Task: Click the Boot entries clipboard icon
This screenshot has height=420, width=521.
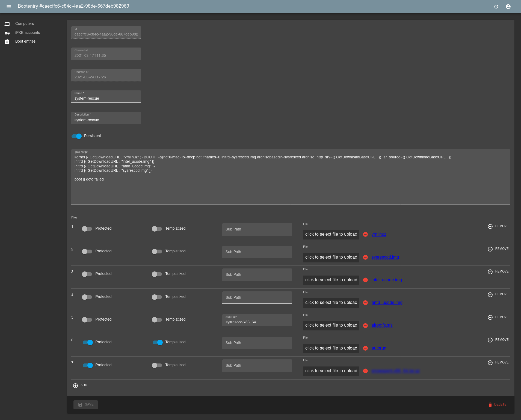Action: [x=7, y=42]
